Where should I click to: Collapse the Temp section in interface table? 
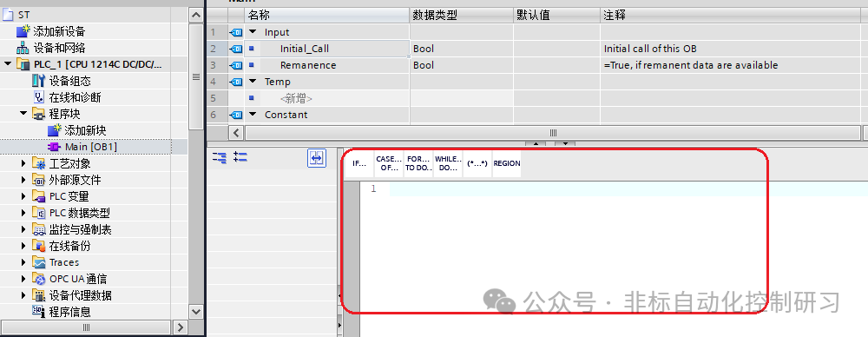[253, 82]
